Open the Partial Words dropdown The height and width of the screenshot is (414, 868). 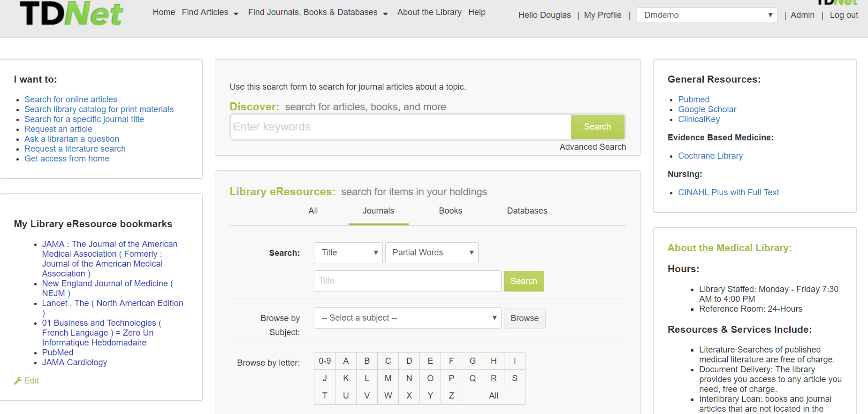coord(432,253)
